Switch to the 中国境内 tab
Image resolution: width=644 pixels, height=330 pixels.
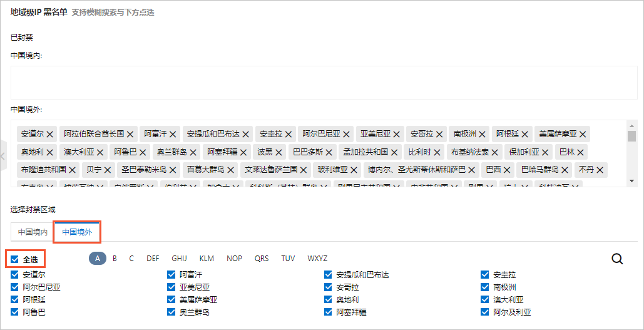[33, 232]
